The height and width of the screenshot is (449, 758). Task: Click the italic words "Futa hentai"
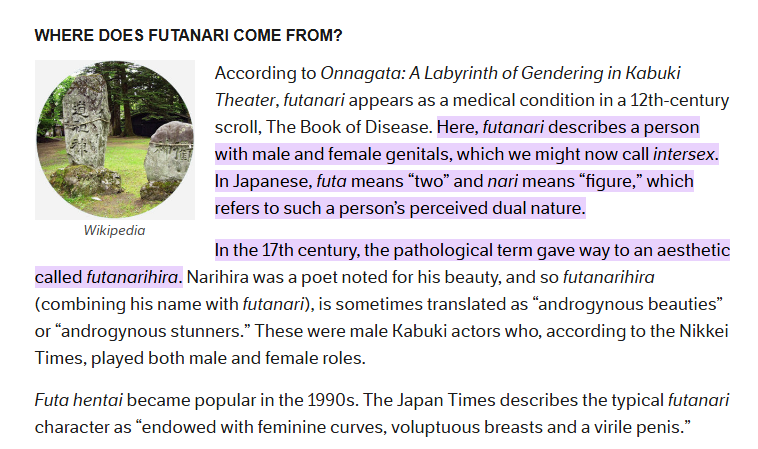[x=78, y=400]
